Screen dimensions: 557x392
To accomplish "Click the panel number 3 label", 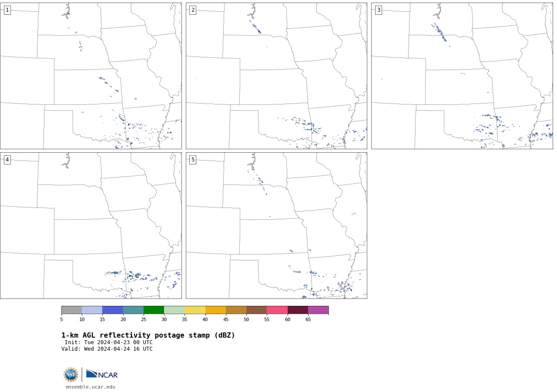I will click(x=378, y=10).
